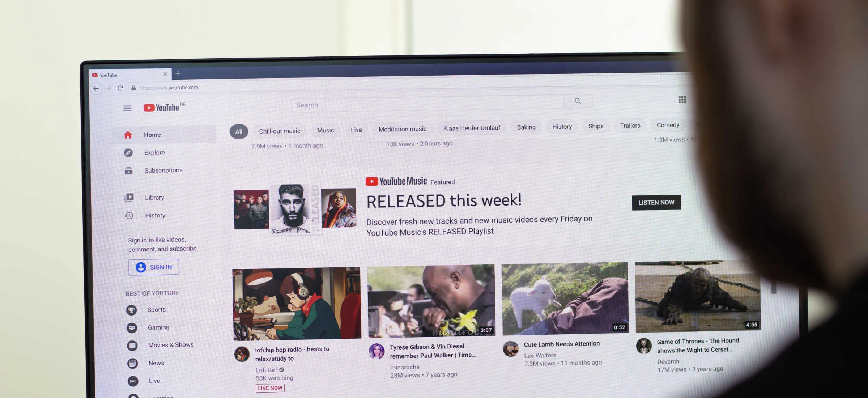Click 'Cute Lamb Needs Attention' title
Viewport: 868px width, 398px height.
point(562,344)
